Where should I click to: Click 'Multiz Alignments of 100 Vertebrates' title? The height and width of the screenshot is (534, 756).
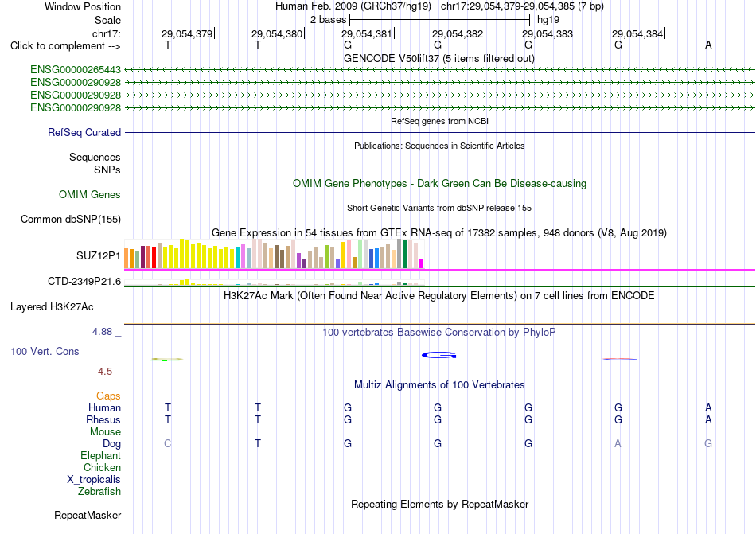[x=439, y=385]
